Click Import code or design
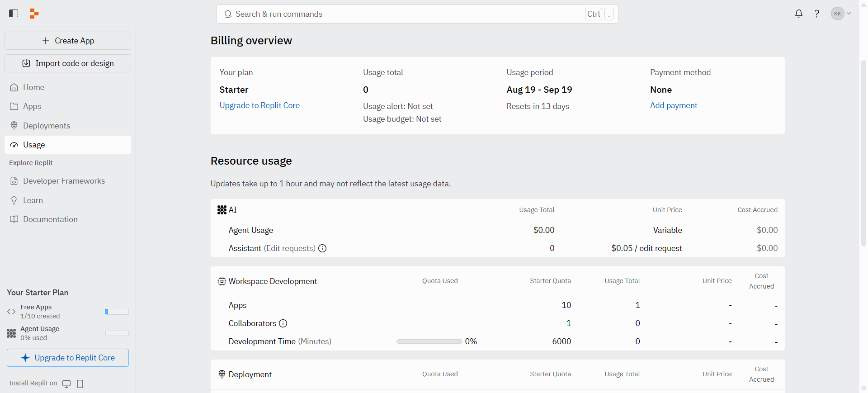The width and height of the screenshot is (868, 393). click(x=68, y=63)
